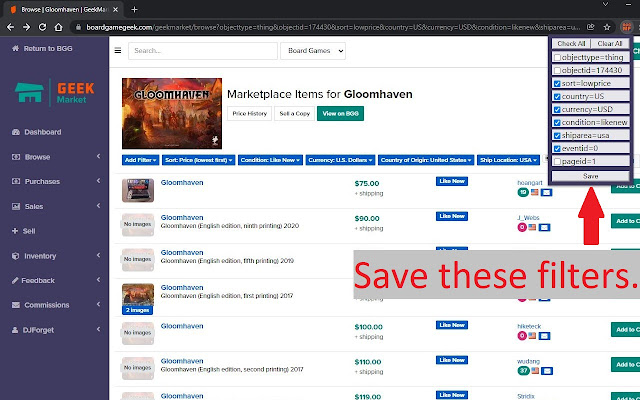This screenshot has width=640, height=400.
Task: Message seller wudang via envelope icon
Action: [547, 371]
